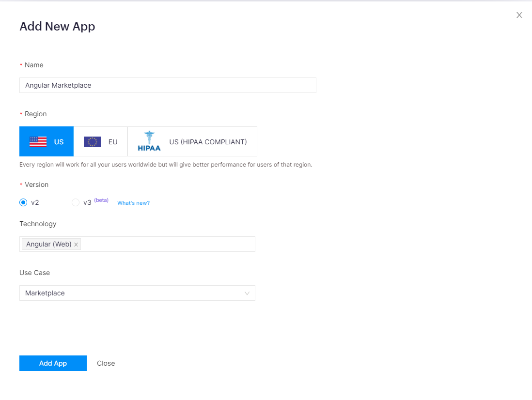Choose the EU region option

click(100, 141)
